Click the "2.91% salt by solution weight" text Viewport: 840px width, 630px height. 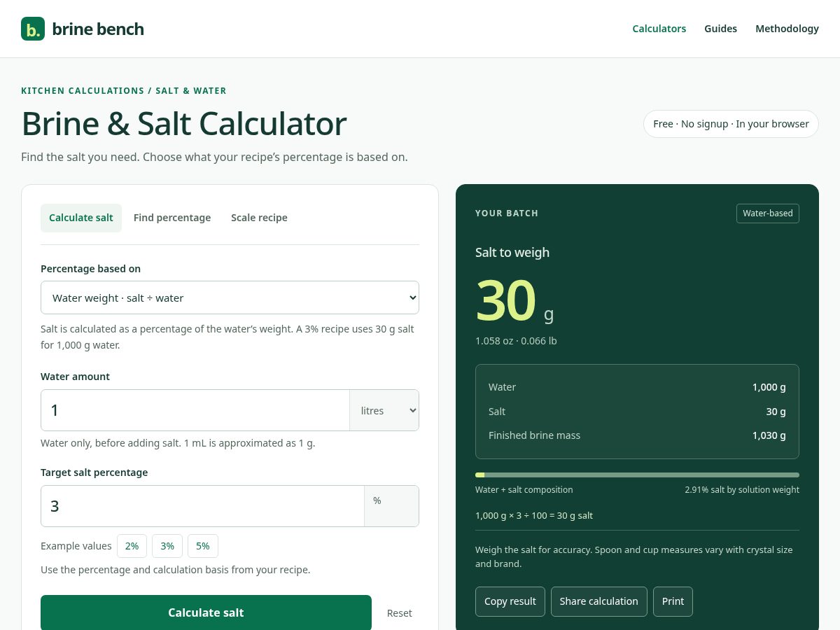pos(742,490)
